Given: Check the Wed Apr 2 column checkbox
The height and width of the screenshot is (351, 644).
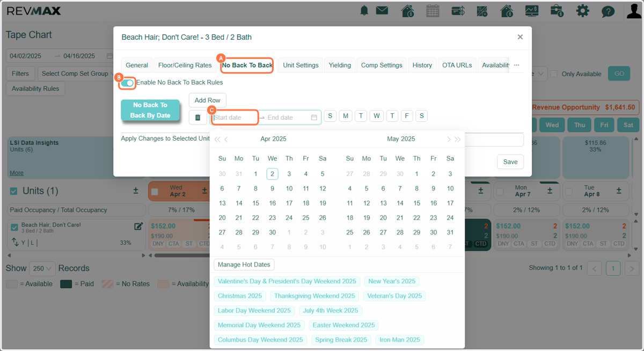Looking at the screenshot, I should click(x=155, y=192).
